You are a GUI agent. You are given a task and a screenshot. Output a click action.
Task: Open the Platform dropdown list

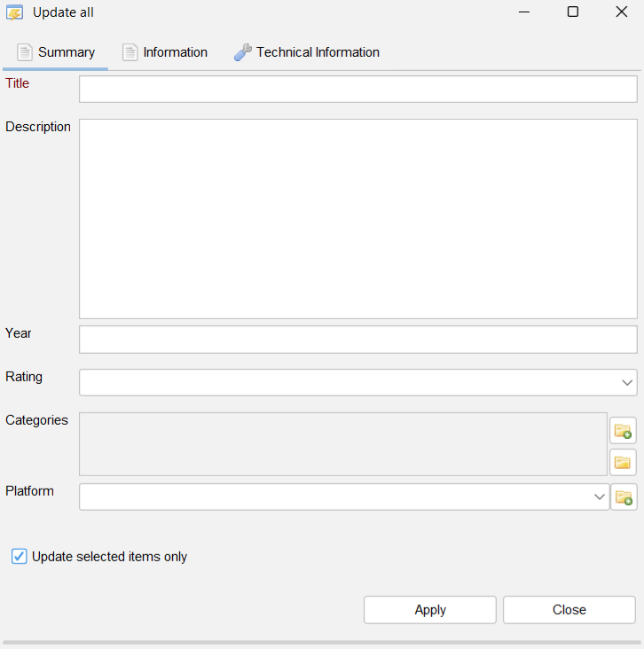coord(600,497)
